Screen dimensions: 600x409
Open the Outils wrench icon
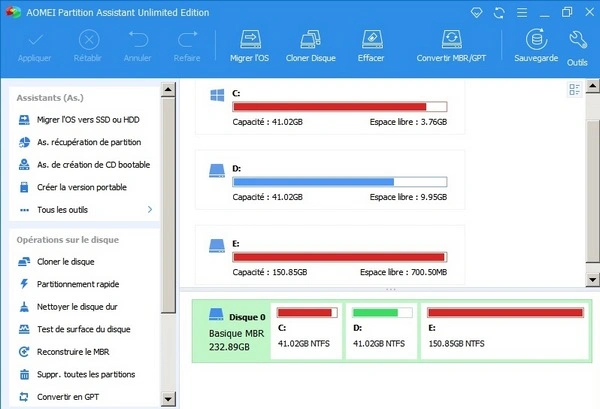pyautogui.click(x=577, y=40)
